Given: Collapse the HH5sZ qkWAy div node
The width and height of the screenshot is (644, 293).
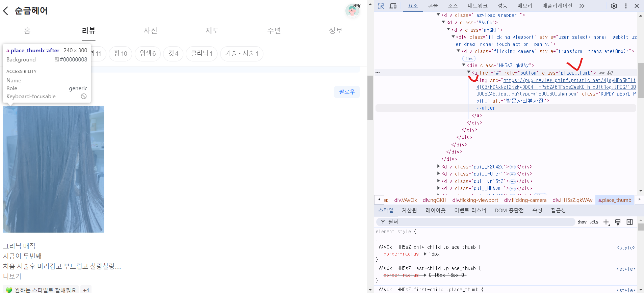Looking at the screenshot, I should pos(464,65).
